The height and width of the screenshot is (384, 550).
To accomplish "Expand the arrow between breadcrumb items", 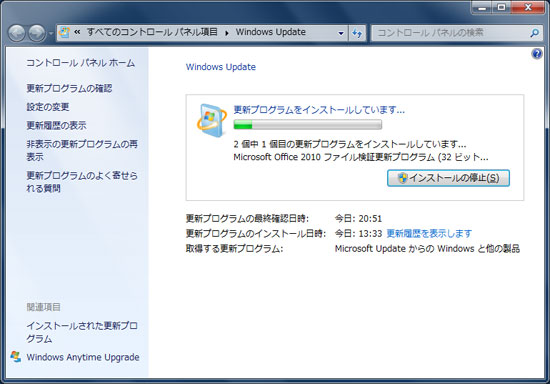I will click(227, 33).
